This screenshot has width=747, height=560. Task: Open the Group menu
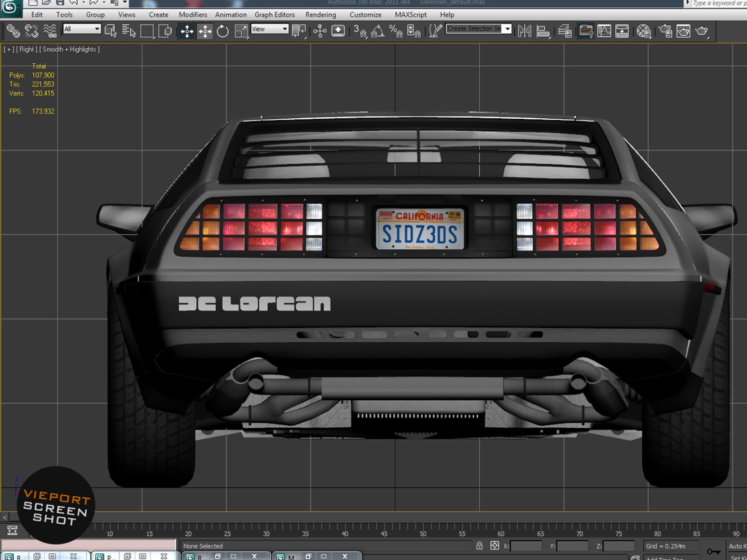tap(95, 15)
